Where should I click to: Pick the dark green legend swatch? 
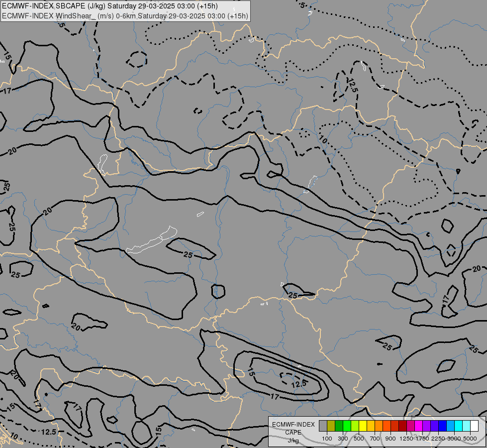[x=339, y=426]
